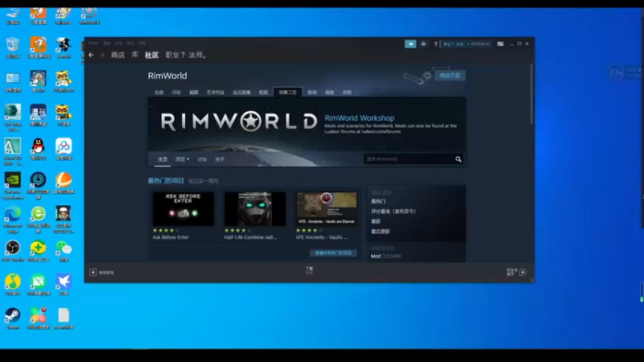
Task: Select the 艺术作品 artwork tab
Action: 216,93
